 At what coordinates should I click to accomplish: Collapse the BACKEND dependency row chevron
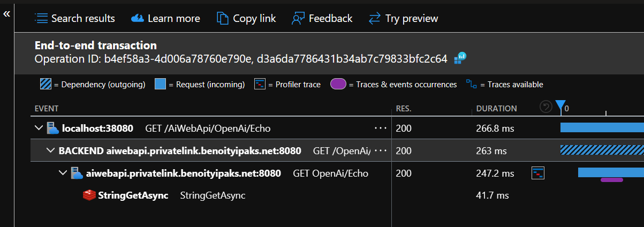(x=50, y=151)
